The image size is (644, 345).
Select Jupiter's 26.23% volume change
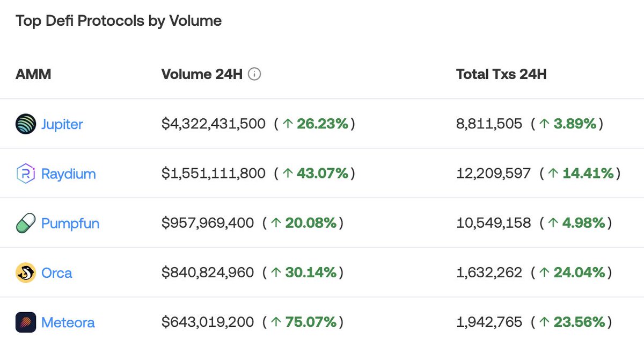point(316,124)
